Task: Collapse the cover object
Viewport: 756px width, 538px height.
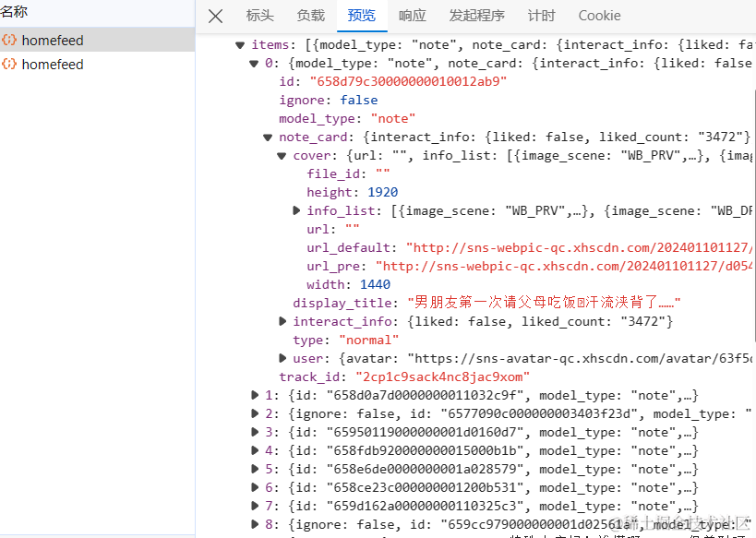Action: [x=282, y=156]
